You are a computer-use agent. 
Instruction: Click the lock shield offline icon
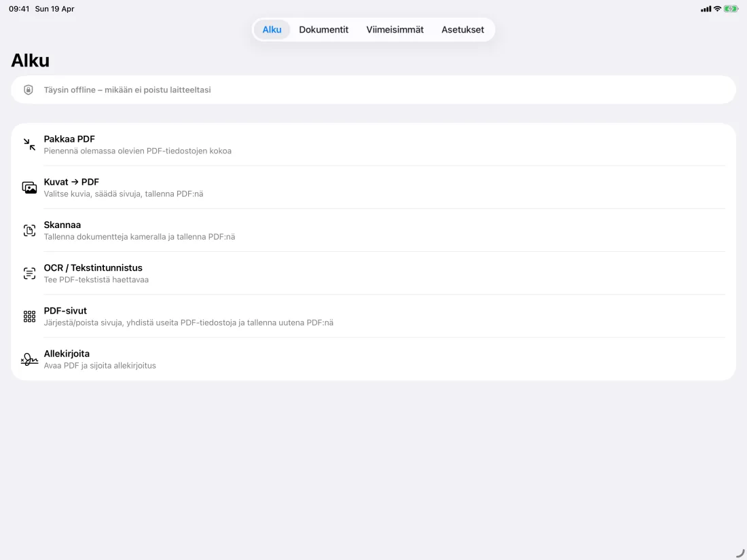coord(29,90)
